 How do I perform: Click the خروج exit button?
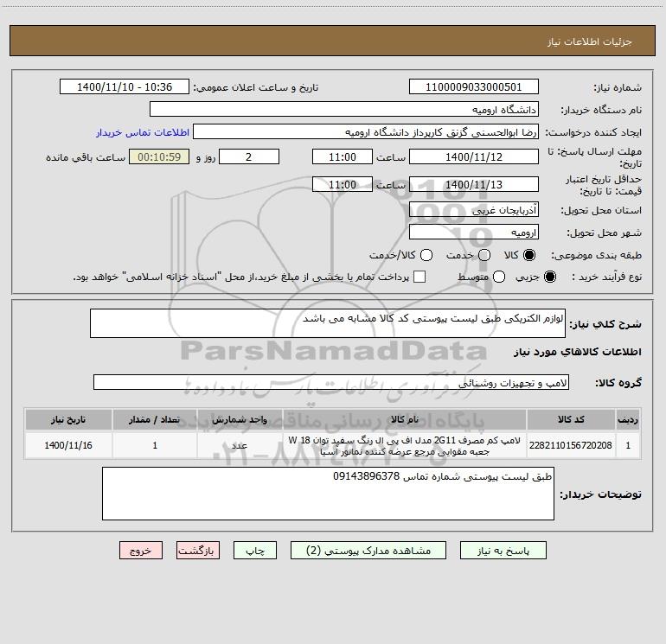[141, 551]
